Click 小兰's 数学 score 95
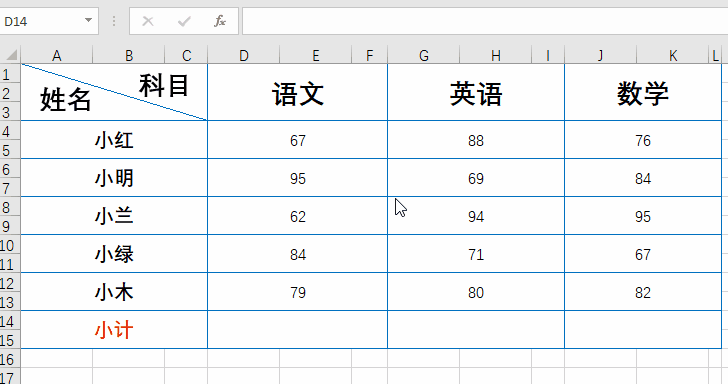Viewport: 728px width, 384px height. (x=643, y=216)
